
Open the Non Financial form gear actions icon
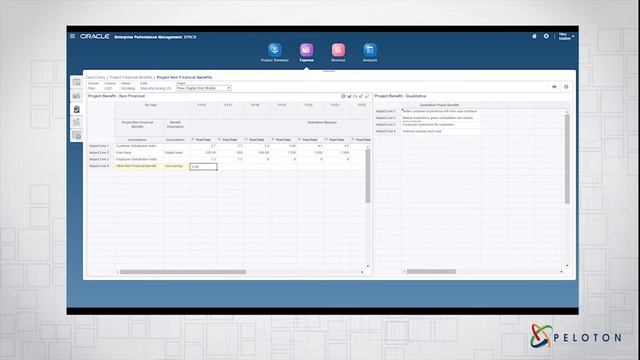[343, 96]
